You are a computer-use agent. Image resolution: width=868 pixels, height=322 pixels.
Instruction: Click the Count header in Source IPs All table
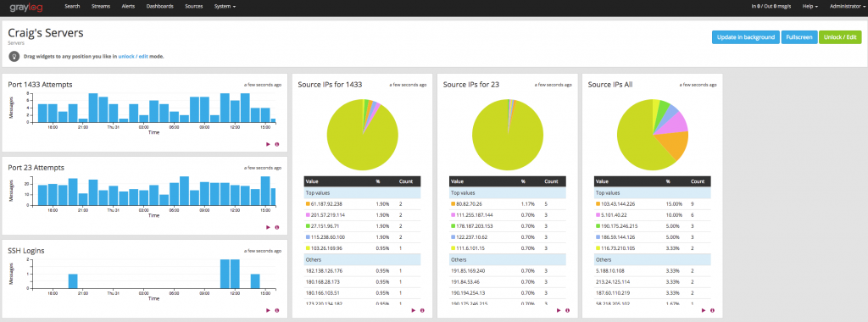point(698,181)
